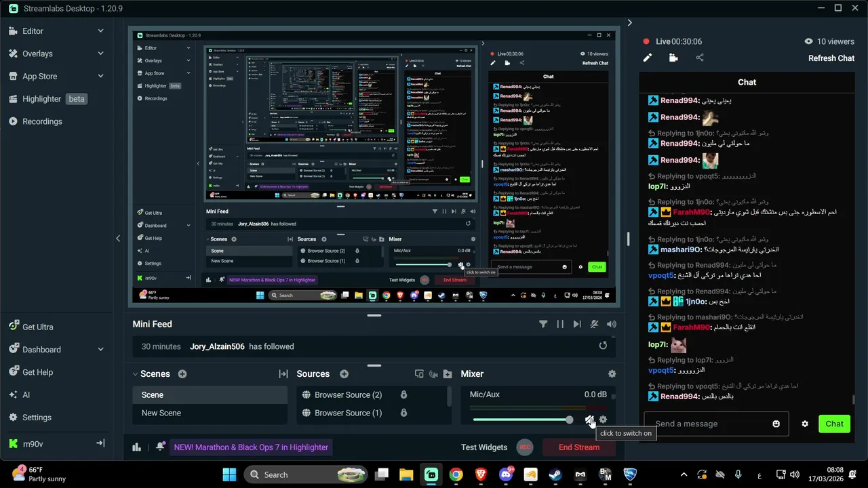868x488 pixels.
Task: Open Windows Start menu
Action: tap(229, 474)
